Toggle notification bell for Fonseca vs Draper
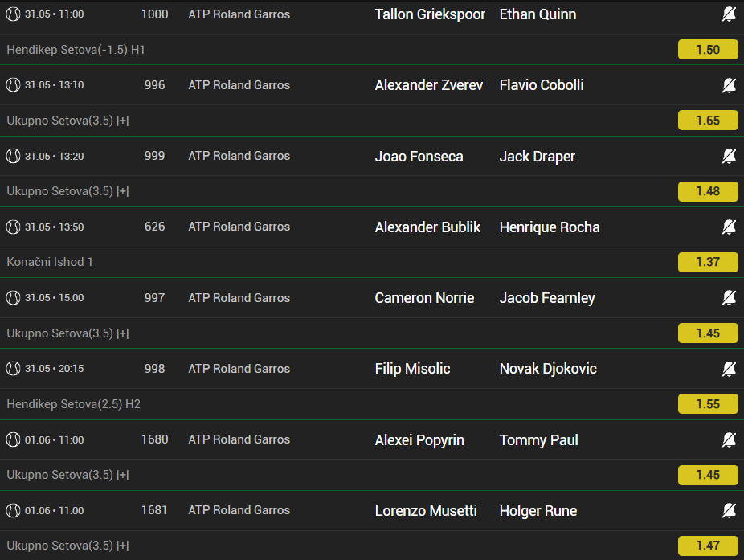Screen dimensions: 744x560 [x=729, y=156]
